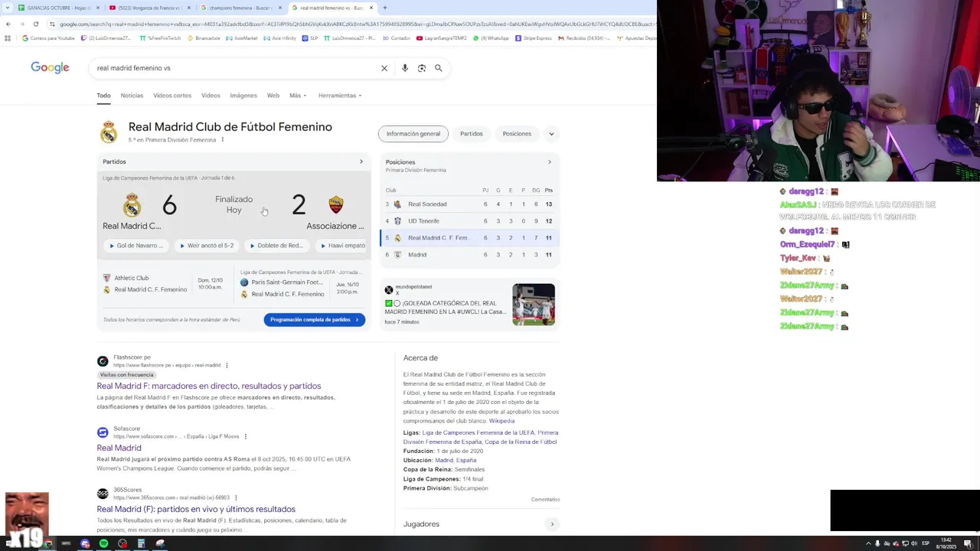Play the Haavi empató highlight

click(342, 246)
